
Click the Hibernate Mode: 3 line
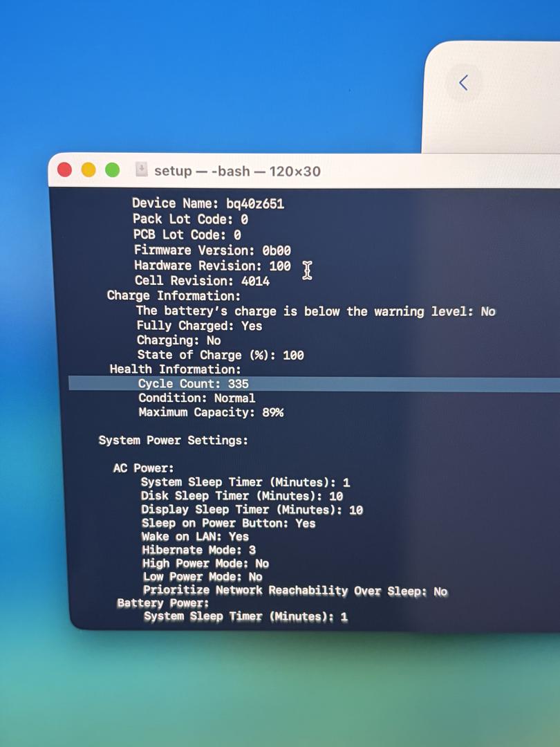(x=198, y=550)
